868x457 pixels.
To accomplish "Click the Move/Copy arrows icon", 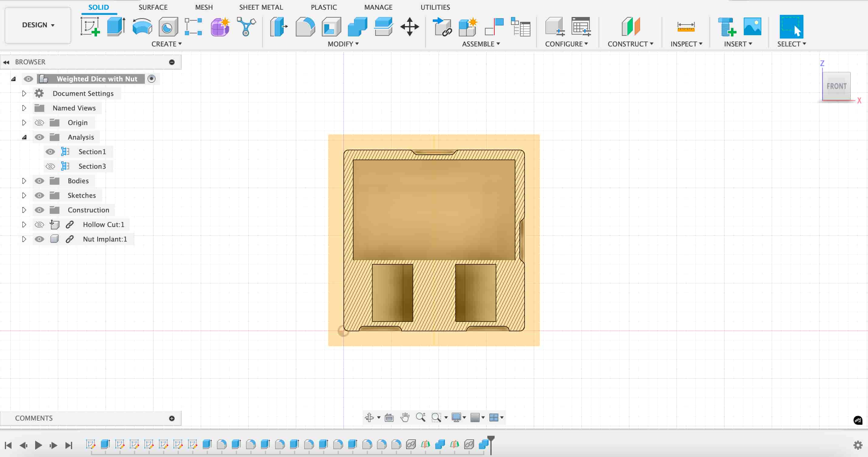I will 409,27.
